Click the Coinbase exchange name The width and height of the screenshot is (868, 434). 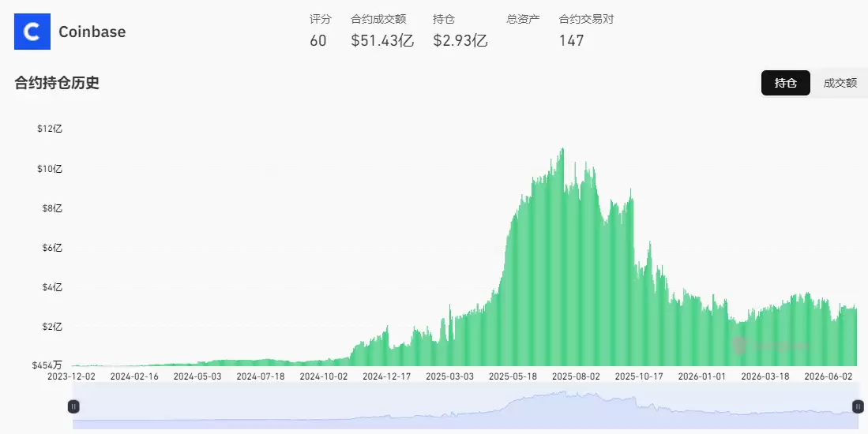click(92, 32)
